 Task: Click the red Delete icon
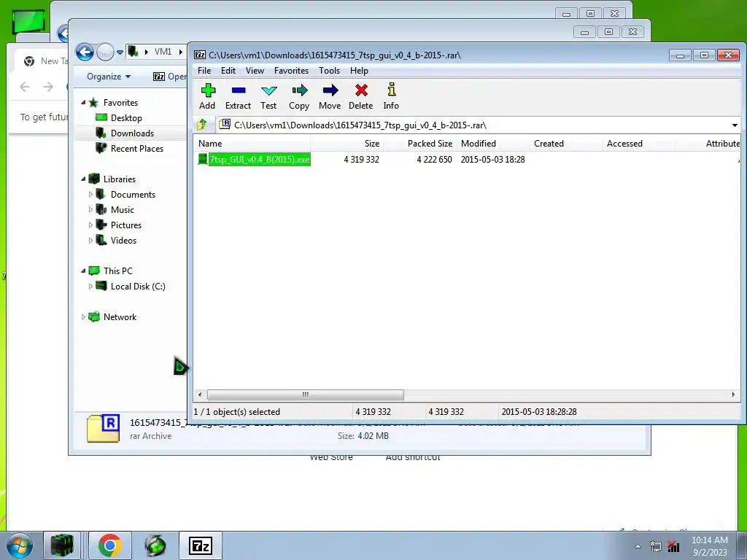pos(360,97)
